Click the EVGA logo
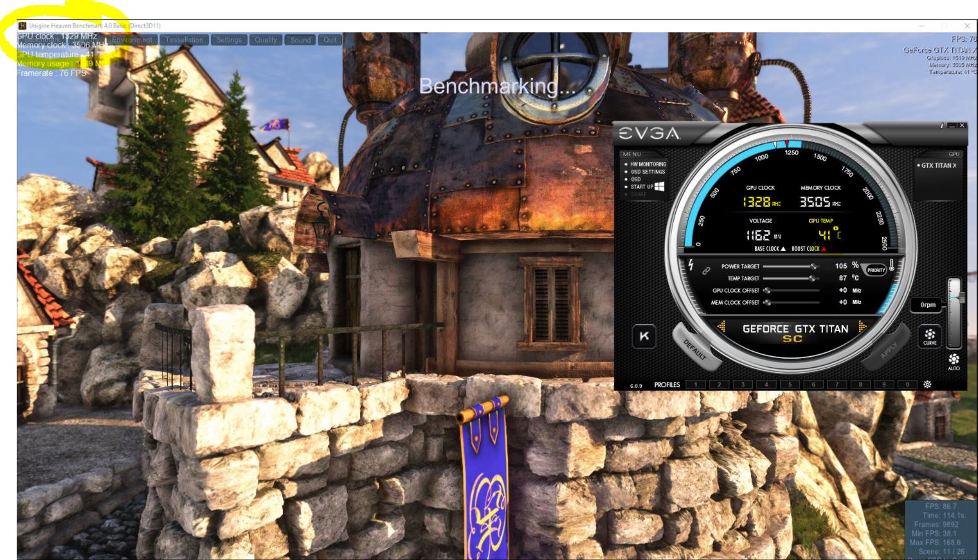Image resolution: width=978 pixels, height=560 pixels. coord(649,134)
